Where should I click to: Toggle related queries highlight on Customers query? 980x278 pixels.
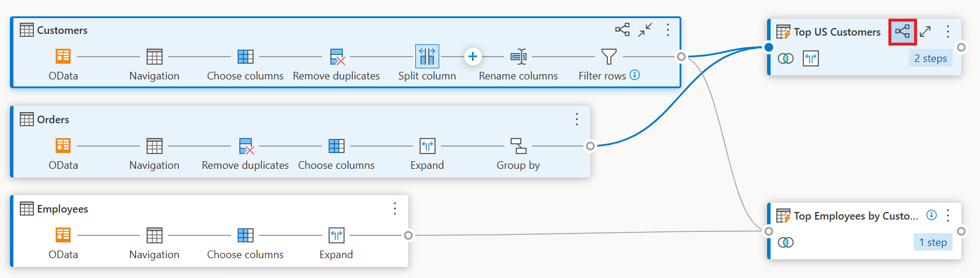click(622, 30)
